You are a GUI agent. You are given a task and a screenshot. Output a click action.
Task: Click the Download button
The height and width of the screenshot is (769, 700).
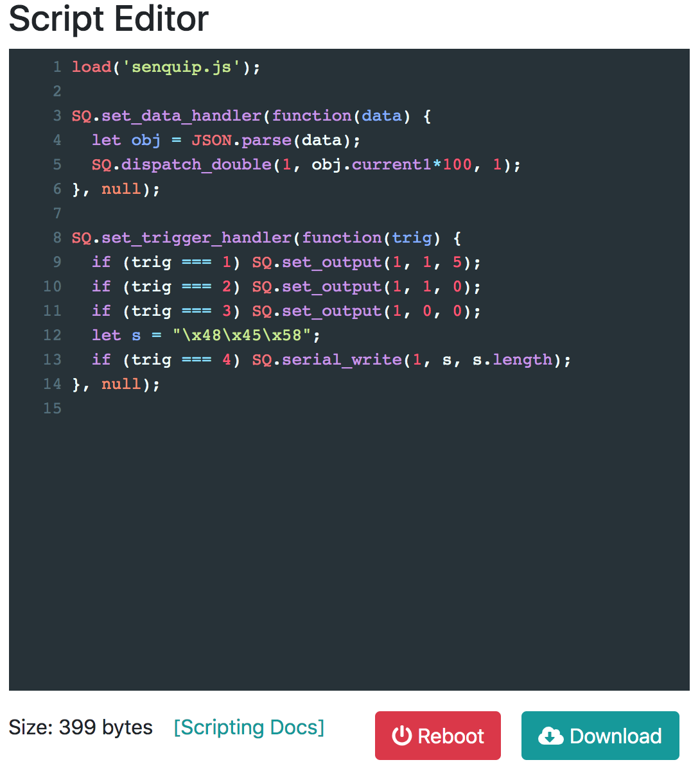(x=600, y=735)
